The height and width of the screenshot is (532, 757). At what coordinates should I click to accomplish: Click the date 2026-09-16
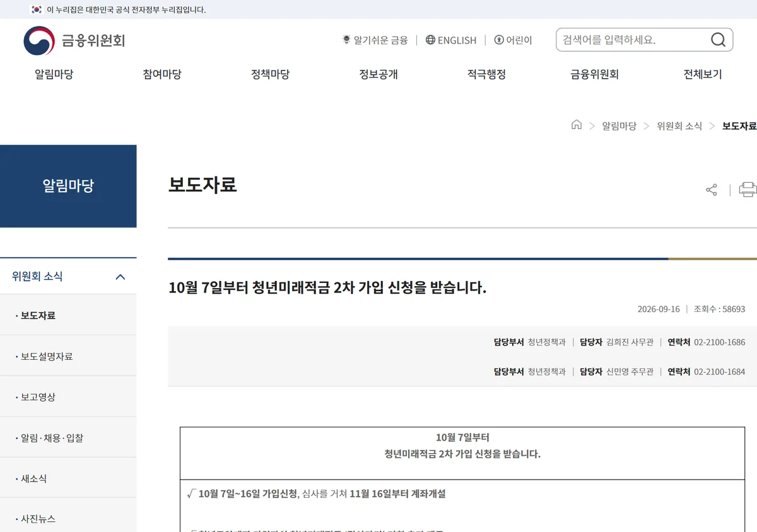[x=659, y=309]
